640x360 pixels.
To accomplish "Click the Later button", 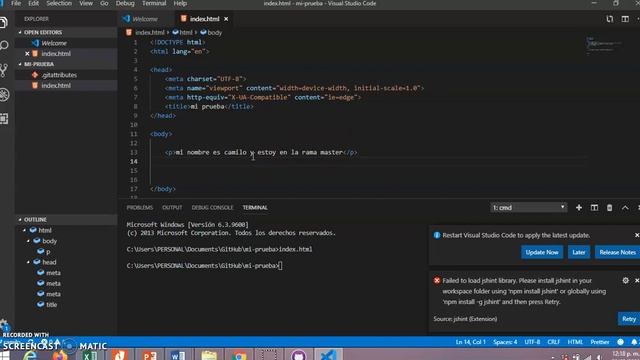I will (578, 252).
